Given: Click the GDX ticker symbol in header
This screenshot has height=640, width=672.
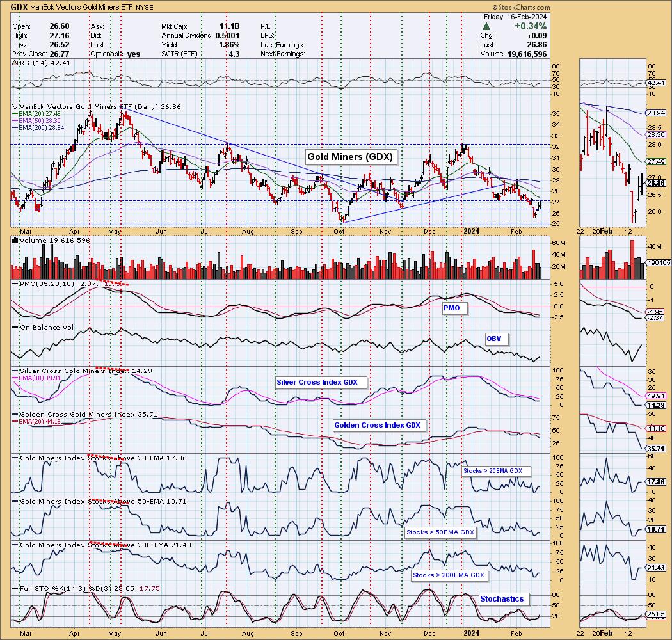Looking at the screenshot, I should click(x=19, y=7).
